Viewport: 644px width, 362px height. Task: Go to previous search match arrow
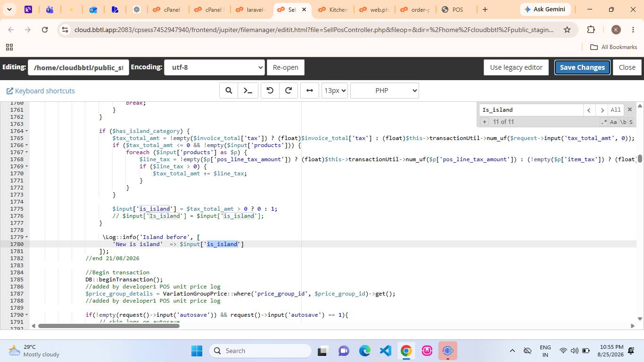589,110
